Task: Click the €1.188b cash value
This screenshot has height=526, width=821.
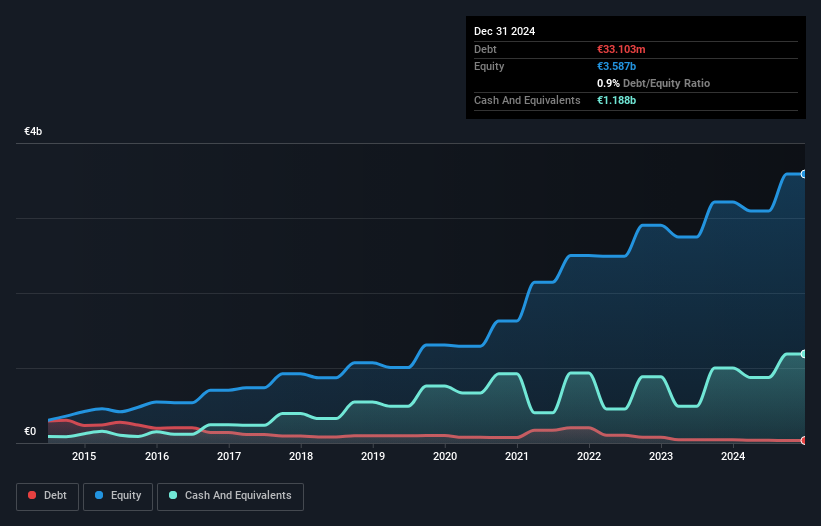Action: 616,100
